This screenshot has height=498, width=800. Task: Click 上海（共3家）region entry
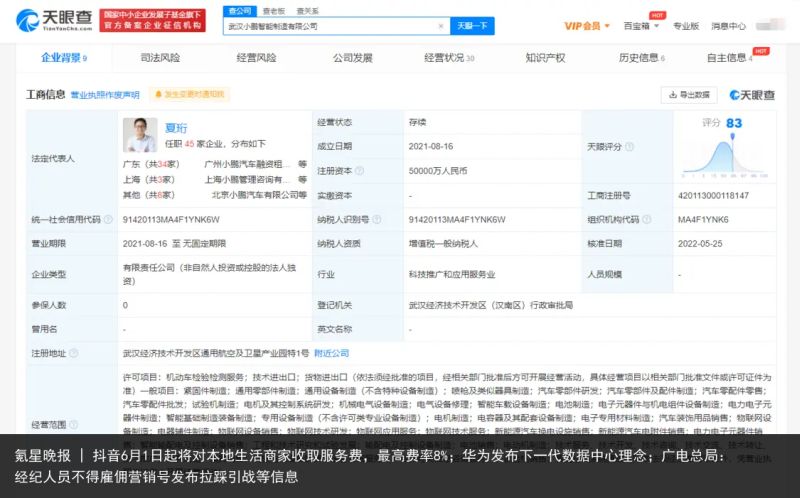(x=148, y=180)
